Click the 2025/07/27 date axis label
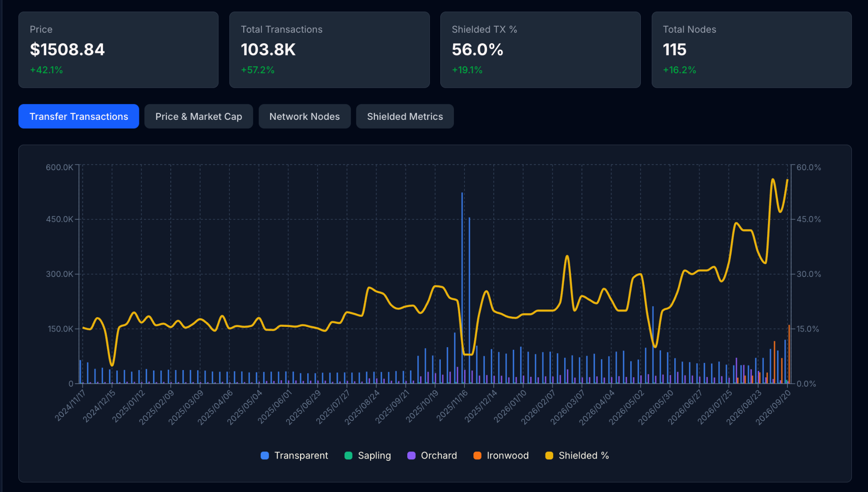Viewport: 868px width, 492px height. click(333, 407)
